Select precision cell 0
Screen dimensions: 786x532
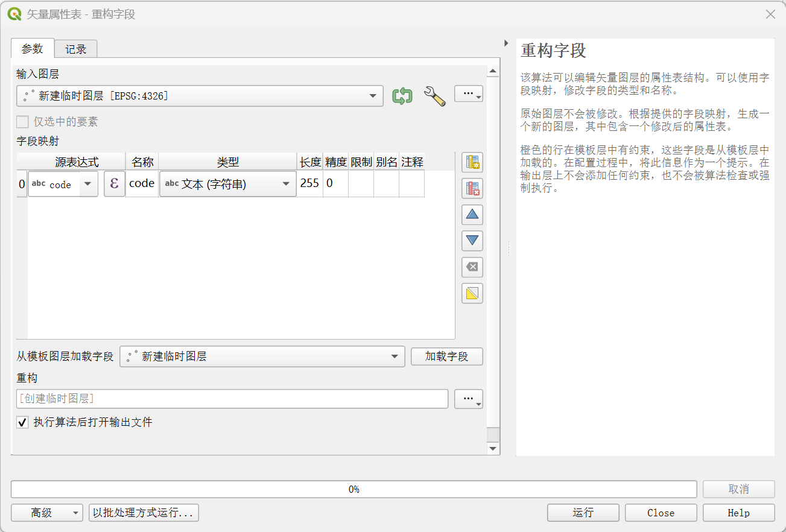[335, 183]
